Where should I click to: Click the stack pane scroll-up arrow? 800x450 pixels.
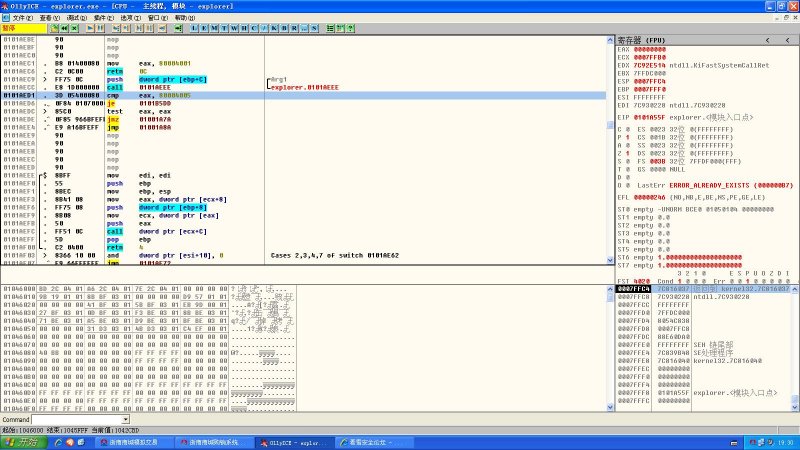point(795,289)
